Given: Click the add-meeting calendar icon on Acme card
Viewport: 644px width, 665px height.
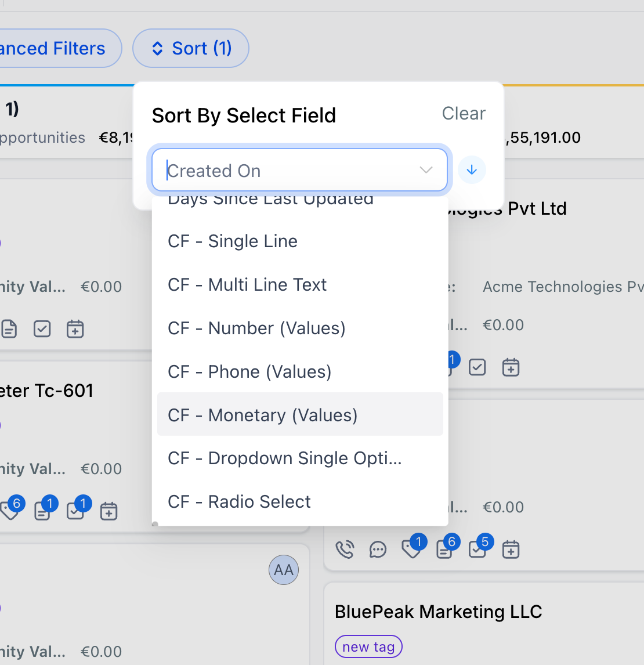Looking at the screenshot, I should [x=511, y=549].
